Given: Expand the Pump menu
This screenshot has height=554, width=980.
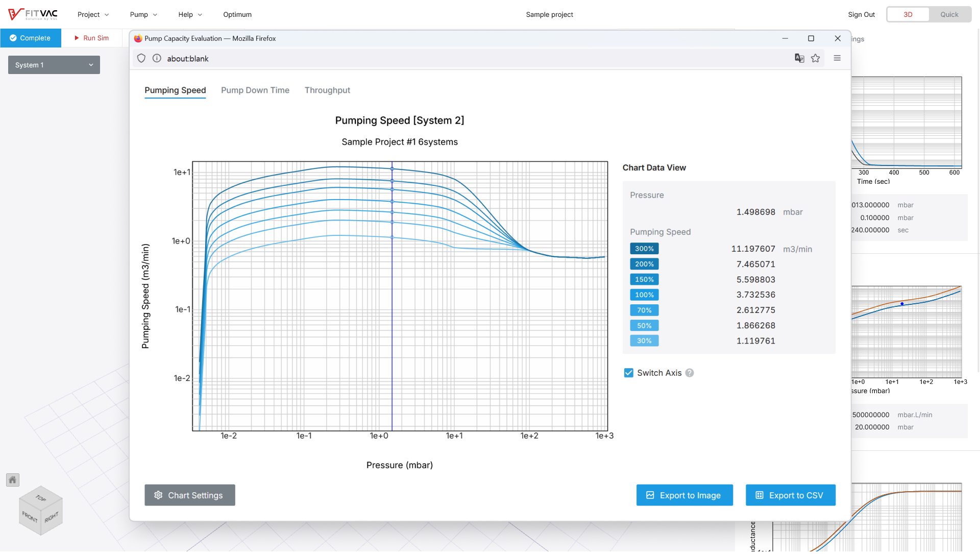Looking at the screenshot, I should click(x=143, y=14).
